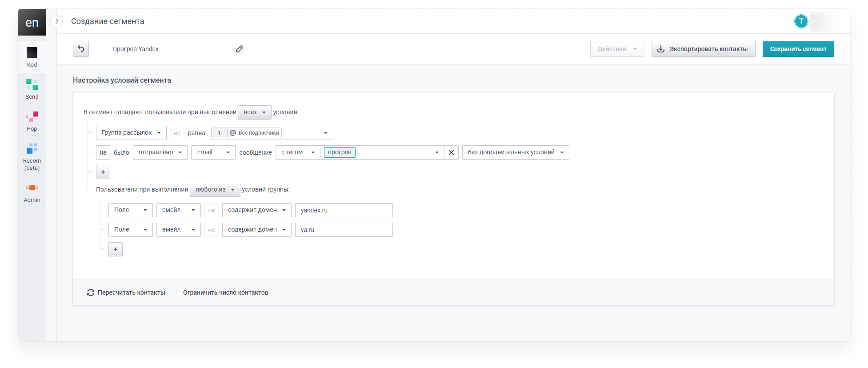Click Ограничить число контактов link
The height and width of the screenshot is (368, 868).
click(226, 292)
